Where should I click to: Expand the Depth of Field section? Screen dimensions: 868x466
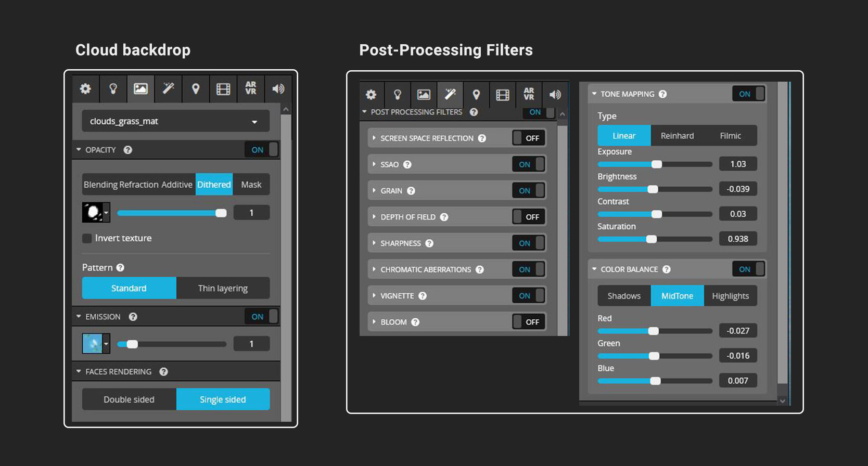pos(374,217)
